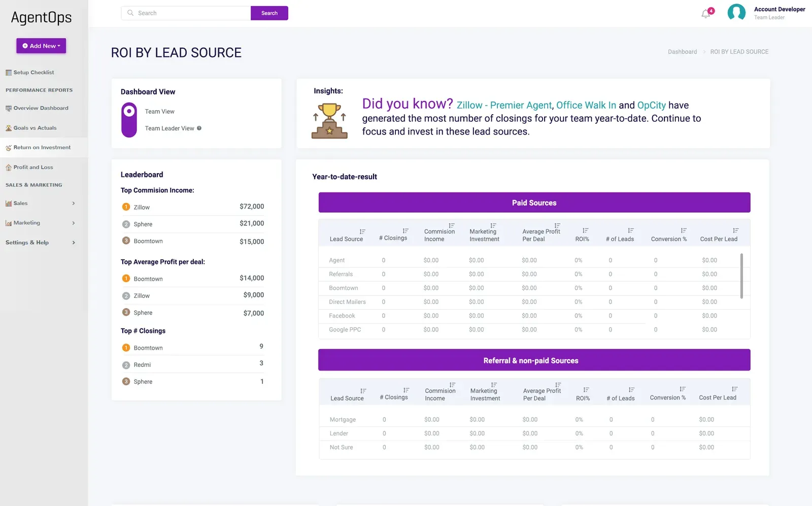The height and width of the screenshot is (506, 812).
Task: Sort Paid Sources by # of Leads icon
Action: (x=631, y=230)
